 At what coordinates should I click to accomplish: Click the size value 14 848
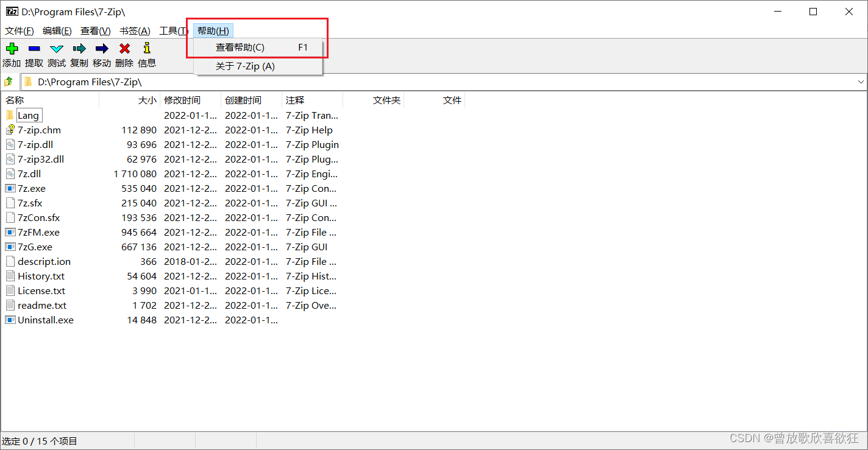pos(141,320)
